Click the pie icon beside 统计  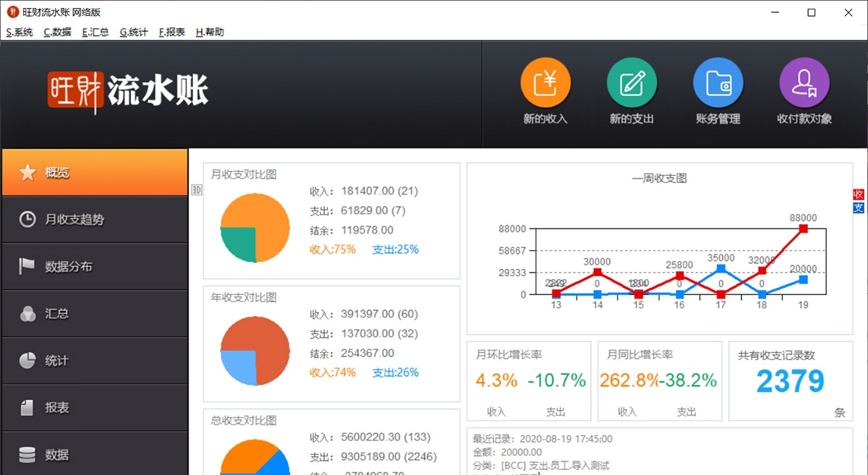(x=27, y=361)
